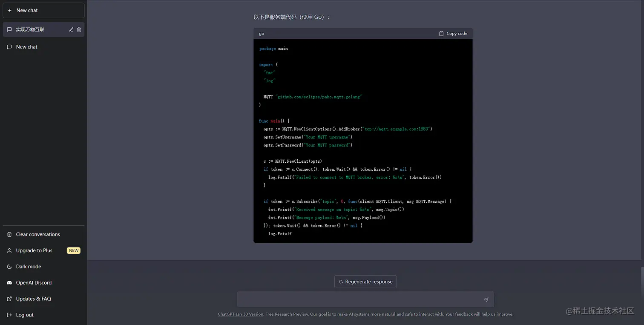Click the yellow NEW badge
Viewport: 644px width, 325px height.
click(74, 250)
